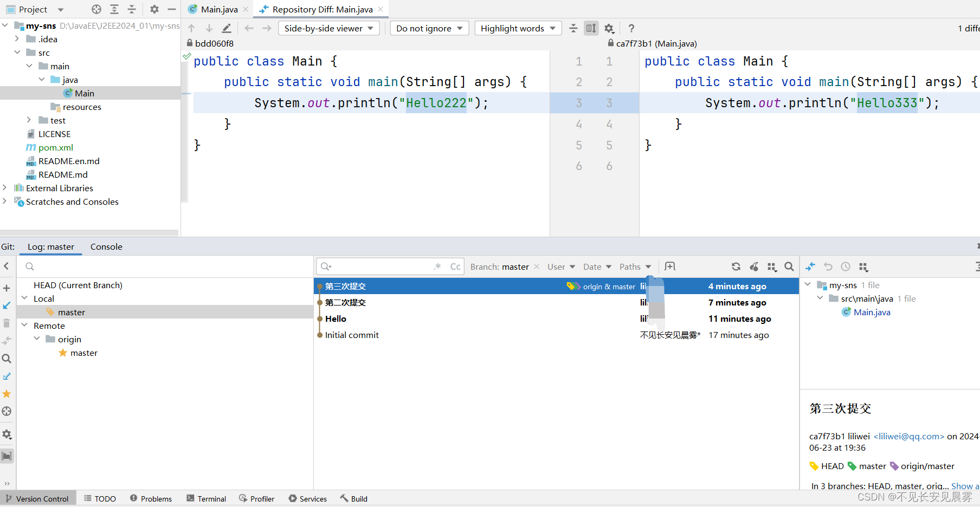Select commit 第二次提交 in log
The width and height of the screenshot is (980, 507).
[556, 302]
